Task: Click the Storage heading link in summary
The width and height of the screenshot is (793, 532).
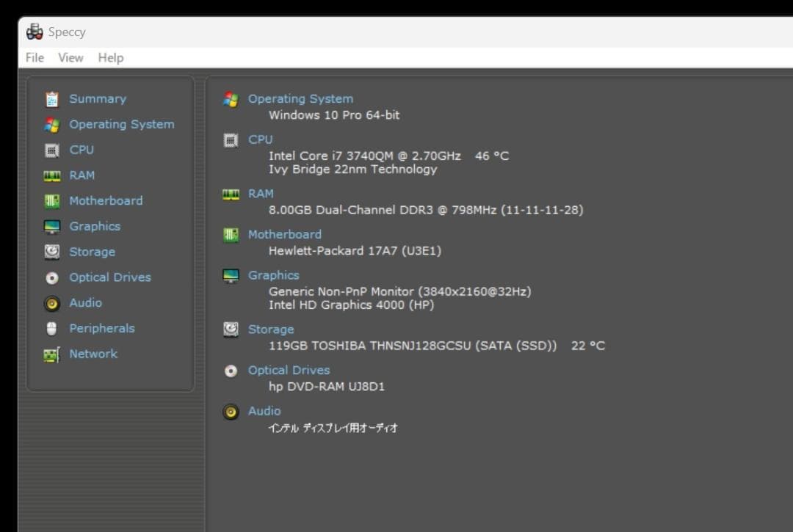Action: point(270,329)
